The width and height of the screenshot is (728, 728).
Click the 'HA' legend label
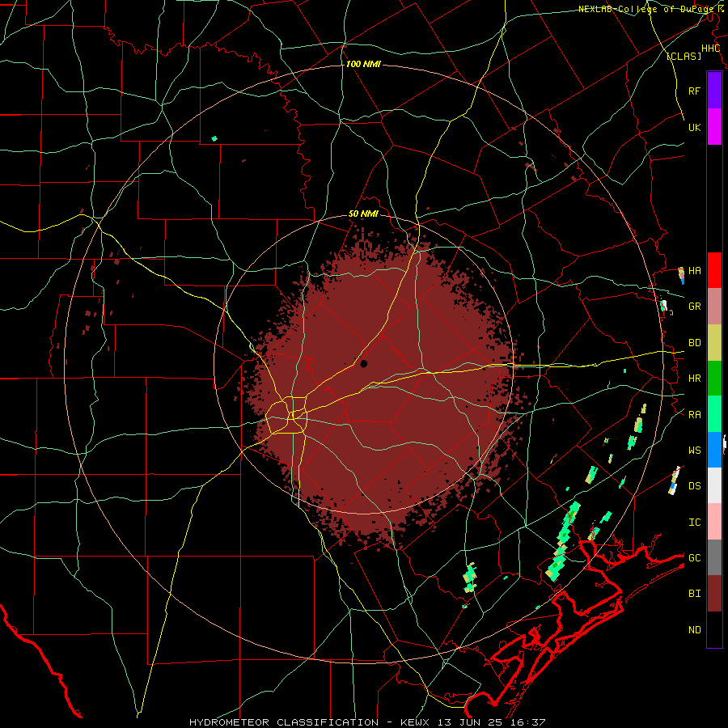694,270
